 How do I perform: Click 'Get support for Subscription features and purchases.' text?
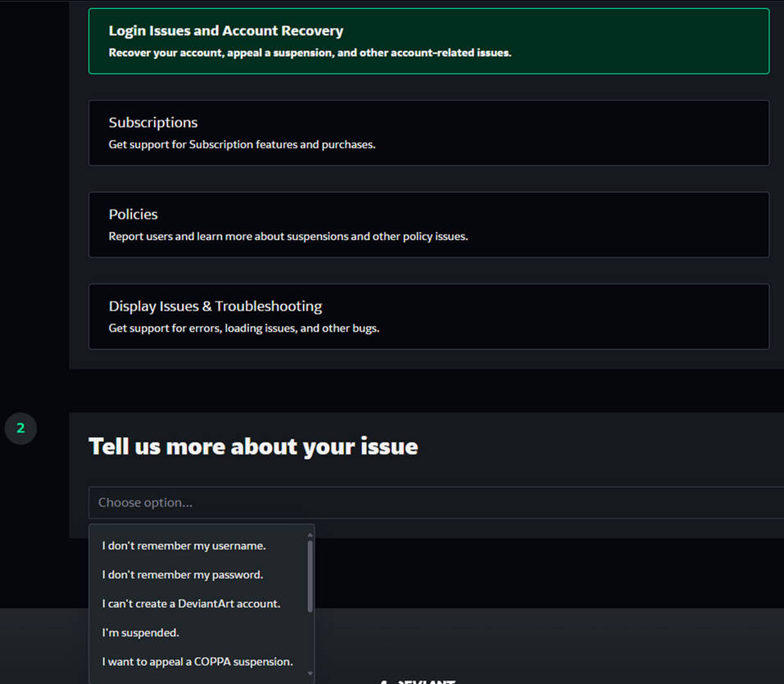(242, 144)
